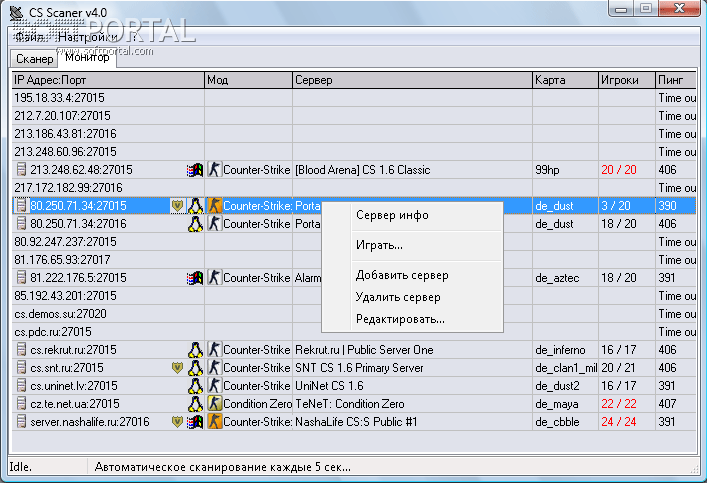Click the VAC shield icon in the cs.snt.ru row
Screen dimensions: 707x483
point(177,368)
